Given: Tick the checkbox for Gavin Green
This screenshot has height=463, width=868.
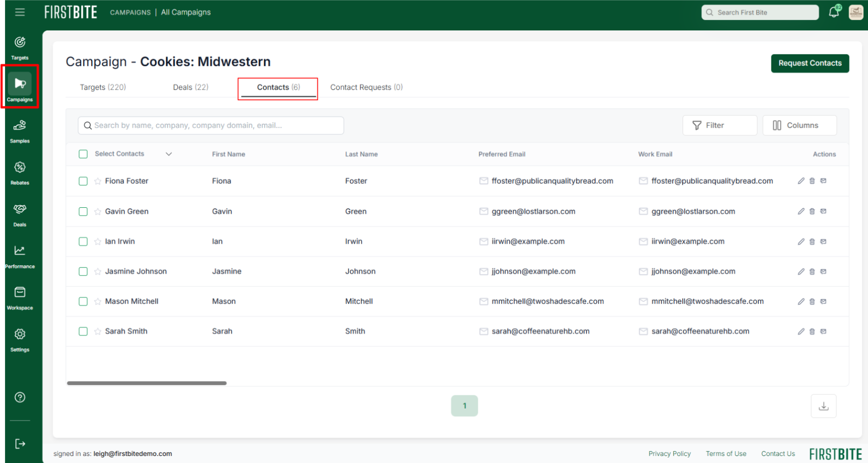Looking at the screenshot, I should [83, 211].
